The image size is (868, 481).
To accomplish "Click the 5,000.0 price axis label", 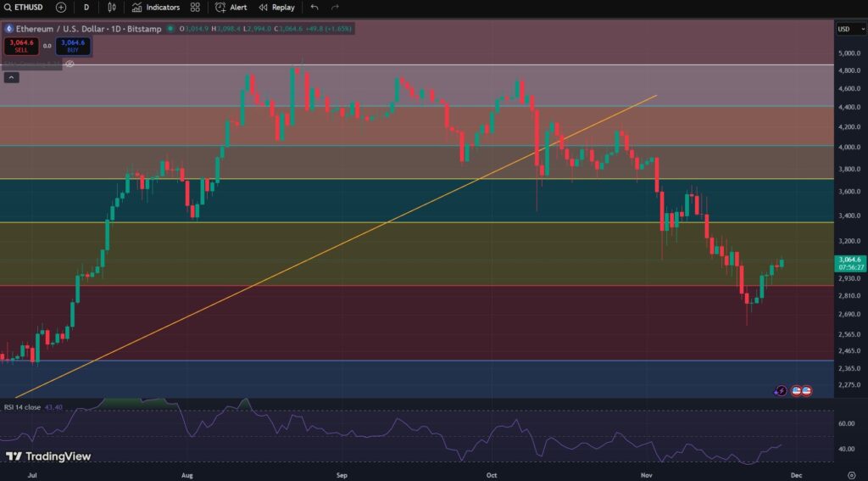I will [849, 53].
